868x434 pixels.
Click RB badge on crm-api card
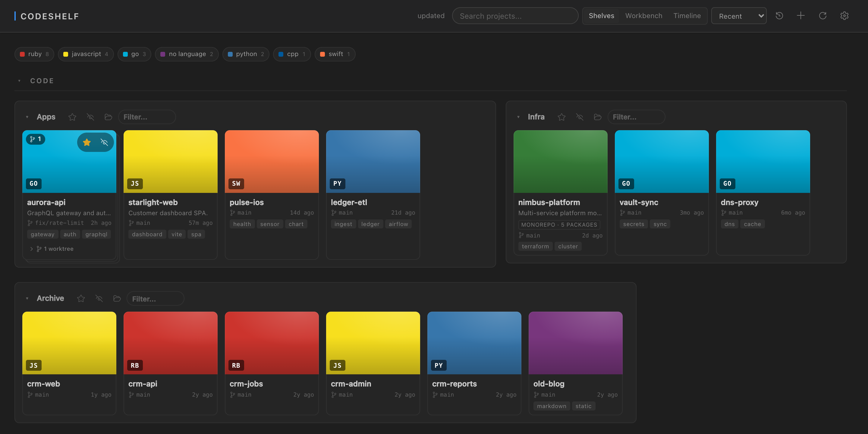135,365
